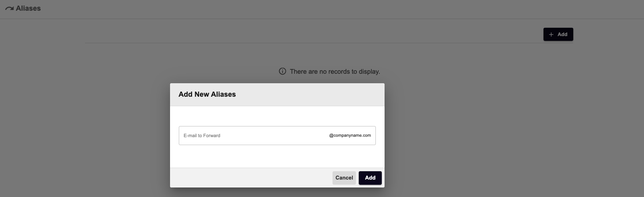Confirm with the dialog's dark Add button
Screen dimensions: 644x197
[x=370, y=178]
